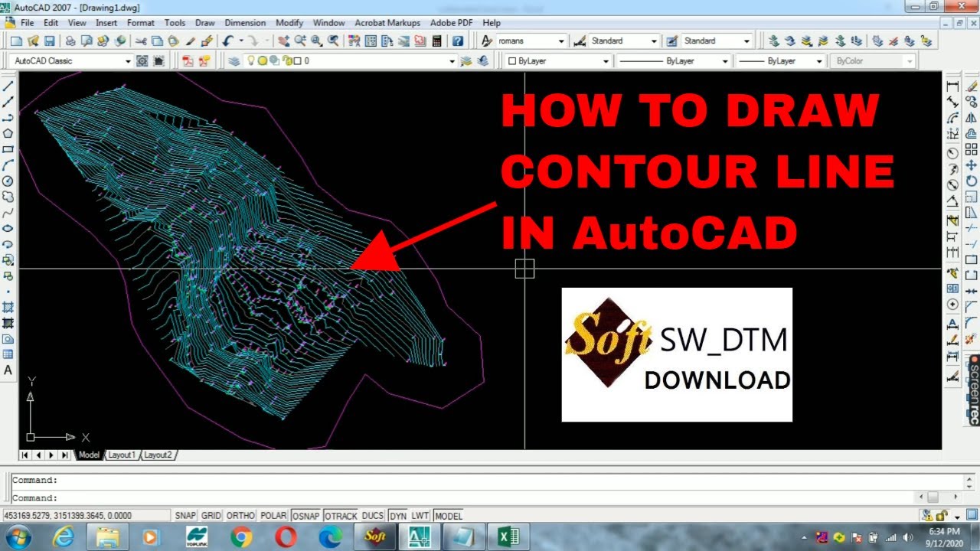This screenshot has width=980, height=551.
Task: Toggle LWT lineweight display
Action: tap(420, 516)
